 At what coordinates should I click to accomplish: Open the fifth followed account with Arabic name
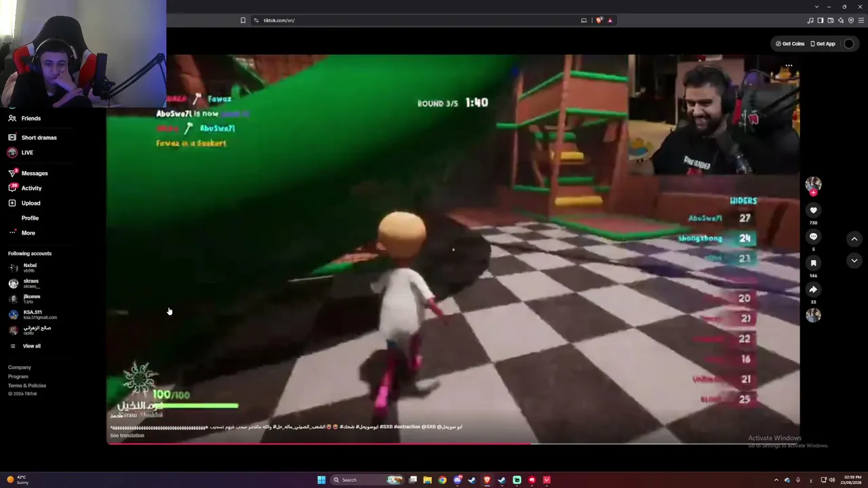[30, 330]
